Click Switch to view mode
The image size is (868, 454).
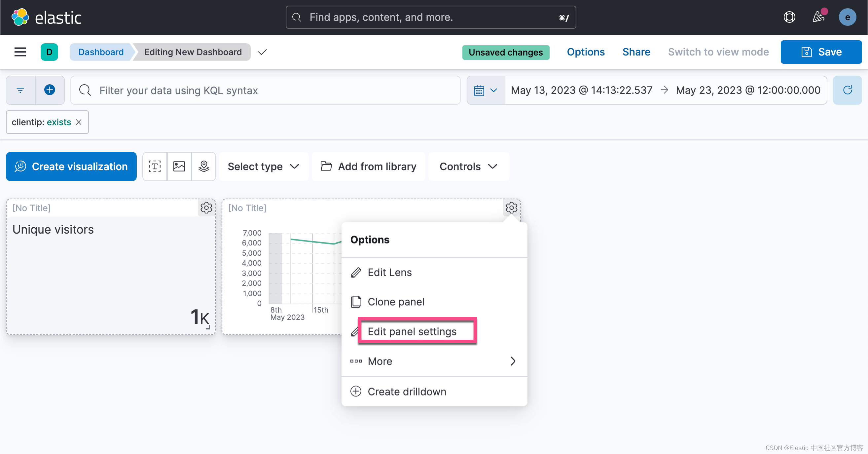coord(718,52)
